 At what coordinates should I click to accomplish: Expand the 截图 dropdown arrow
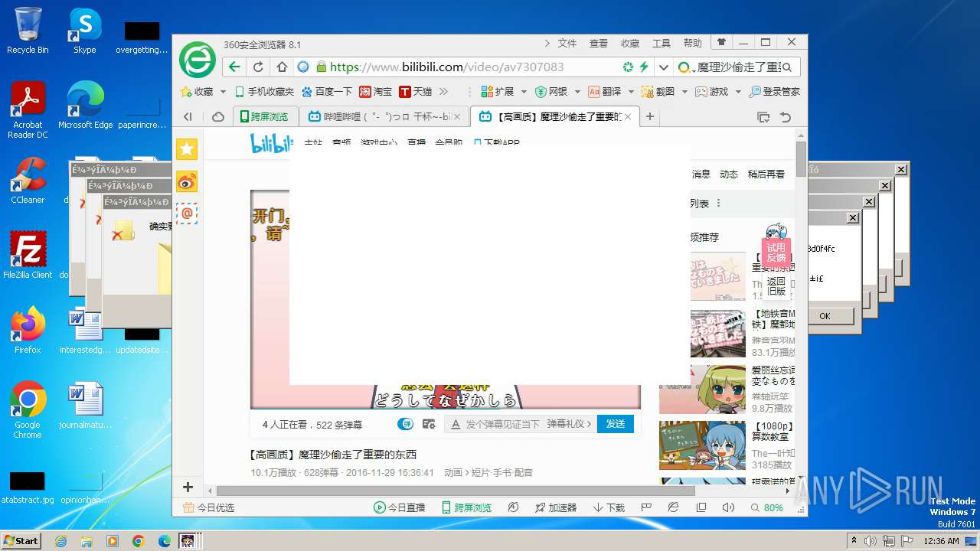[684, 92]
